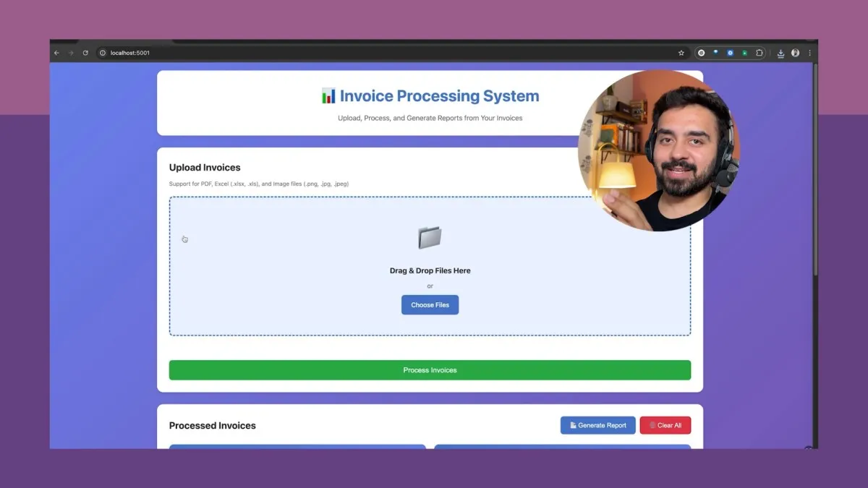Click the Generate Report button
Image resolution: width=868 pixels, height=488 pixels.
coord(597,425)
